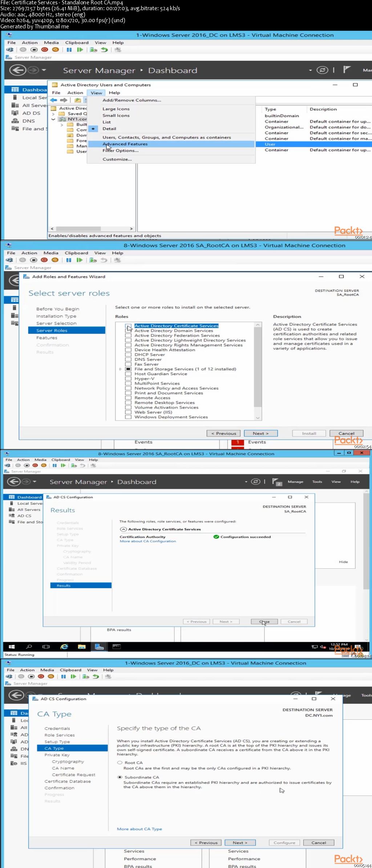372x868 pixels.
Task: Open File Explorer from taskbar
Action: (x=81, y=647)
